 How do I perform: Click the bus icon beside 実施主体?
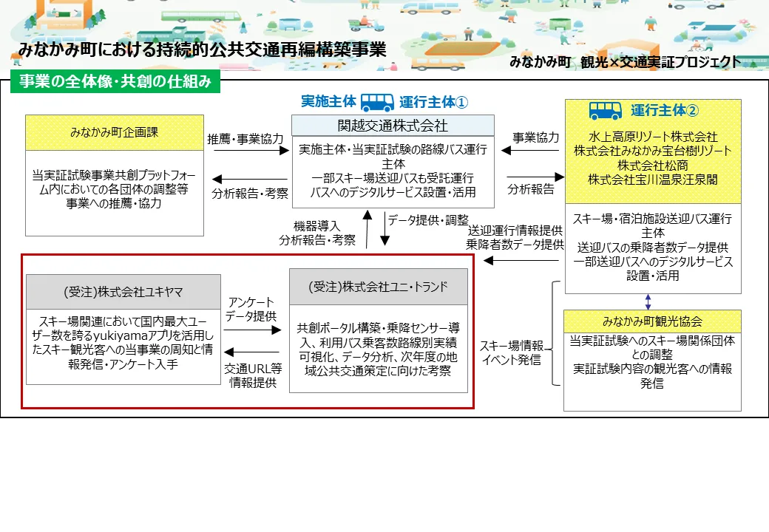pyautogui.click(x=377, y=102)
